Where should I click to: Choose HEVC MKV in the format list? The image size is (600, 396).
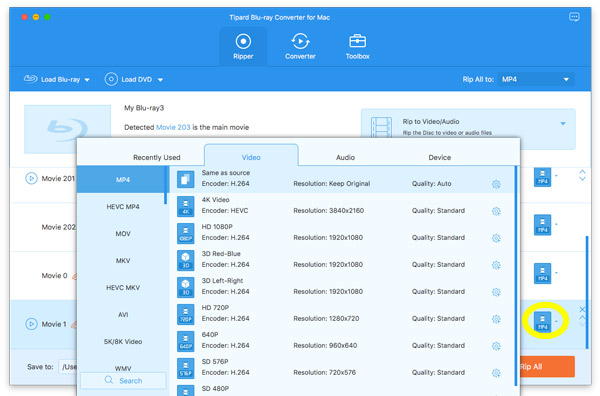tap(123, 288)
